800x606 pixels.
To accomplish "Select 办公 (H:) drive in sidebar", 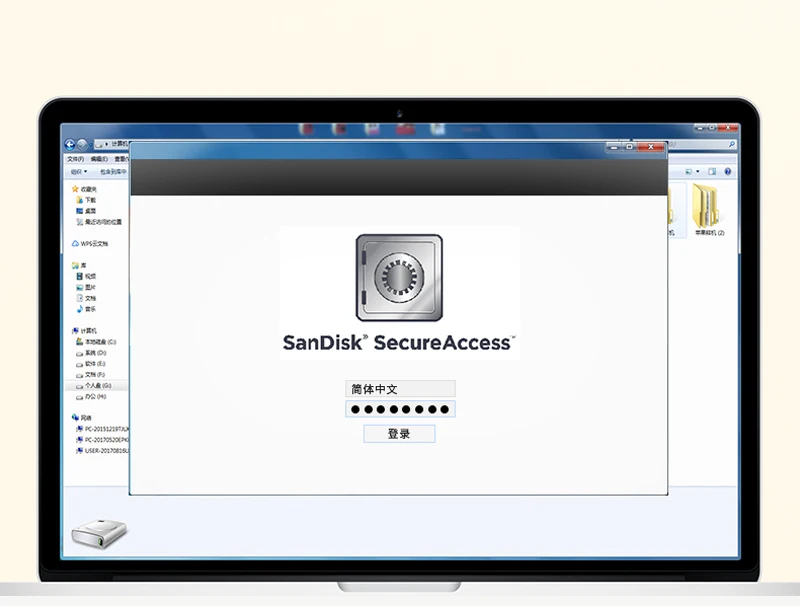I will point(91,396).
